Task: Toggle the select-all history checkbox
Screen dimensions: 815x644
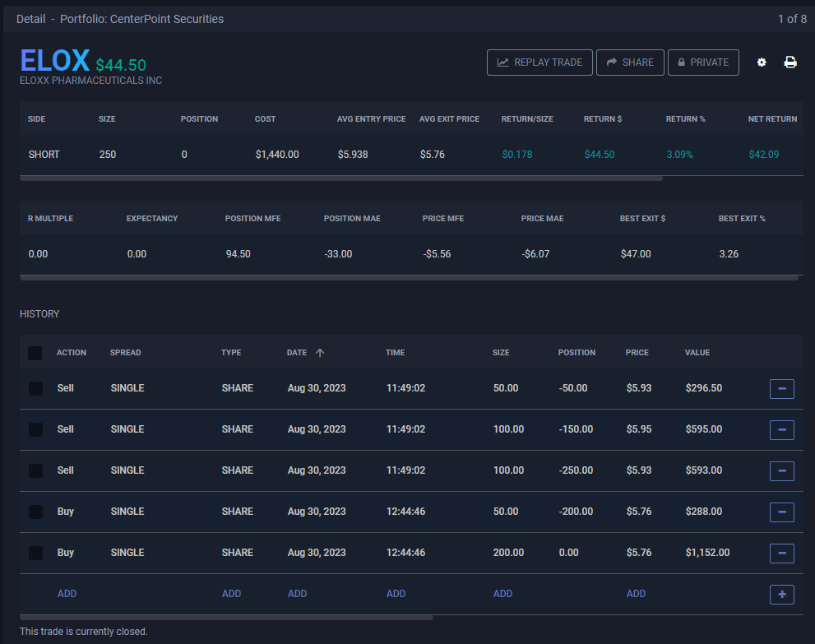Action: [35, 353]
